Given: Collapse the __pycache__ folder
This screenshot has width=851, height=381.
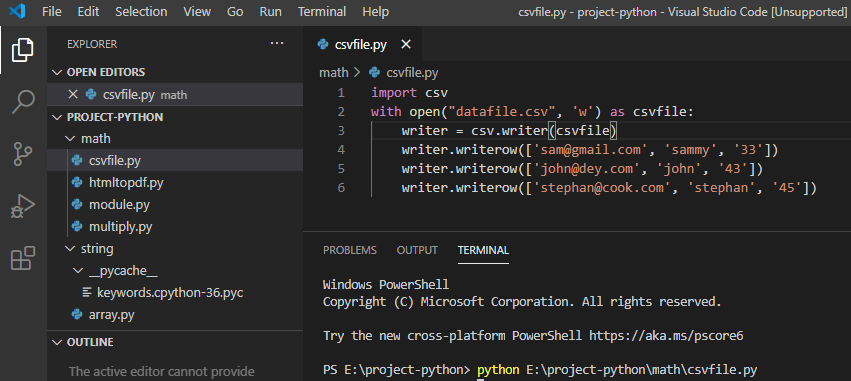Looking at the screenshot, I should point(78,271).
